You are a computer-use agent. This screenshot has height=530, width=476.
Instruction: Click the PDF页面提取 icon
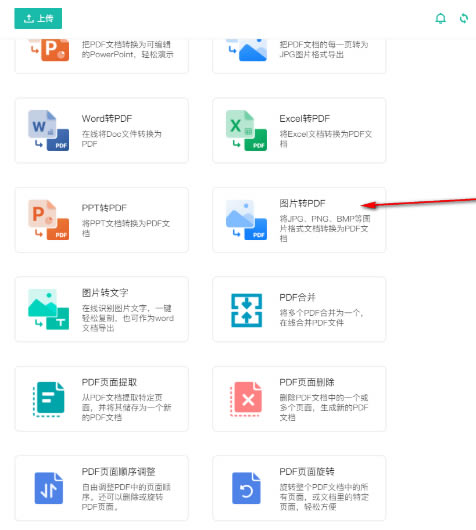pyautogui.click(x=49, y=399)
